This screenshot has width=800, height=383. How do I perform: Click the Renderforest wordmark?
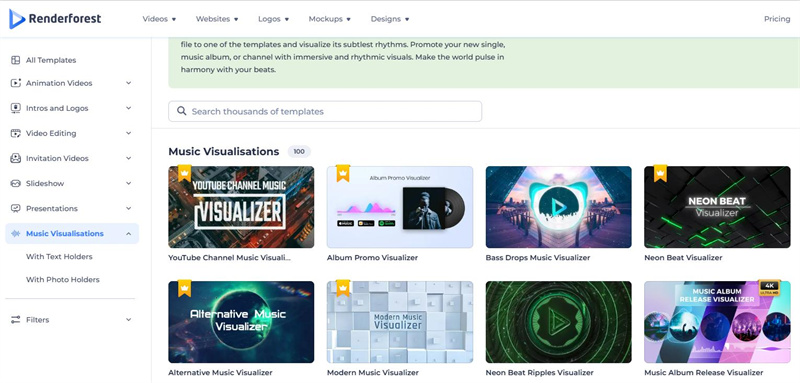pyautogui.click(x=65, y=19)
